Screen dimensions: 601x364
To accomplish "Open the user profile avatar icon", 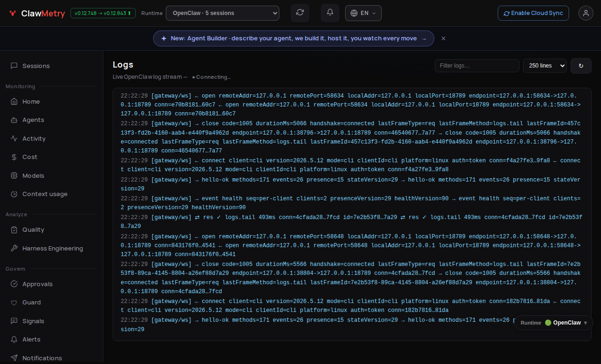I will point(586,13).
